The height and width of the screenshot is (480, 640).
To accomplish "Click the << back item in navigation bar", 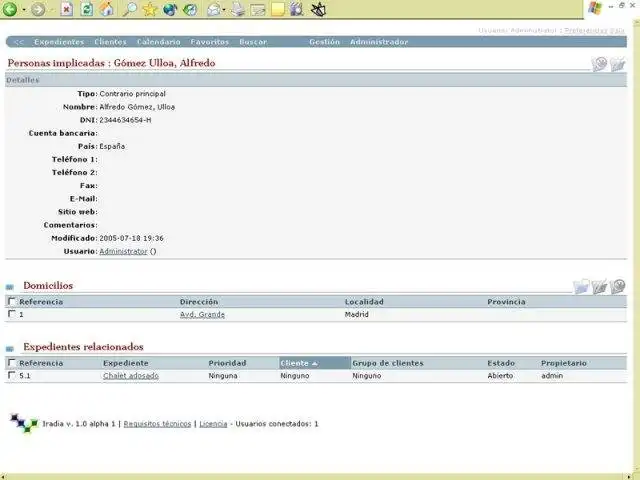I will pos(19,42).
